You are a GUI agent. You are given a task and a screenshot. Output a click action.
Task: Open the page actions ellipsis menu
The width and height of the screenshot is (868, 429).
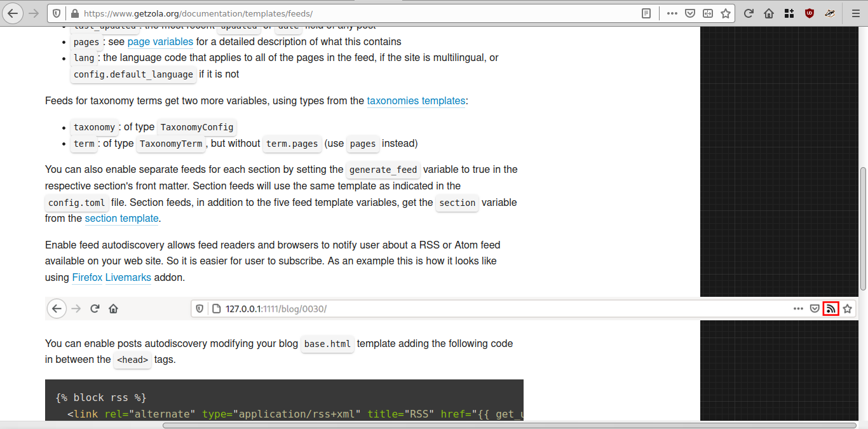tap(672, 13)
